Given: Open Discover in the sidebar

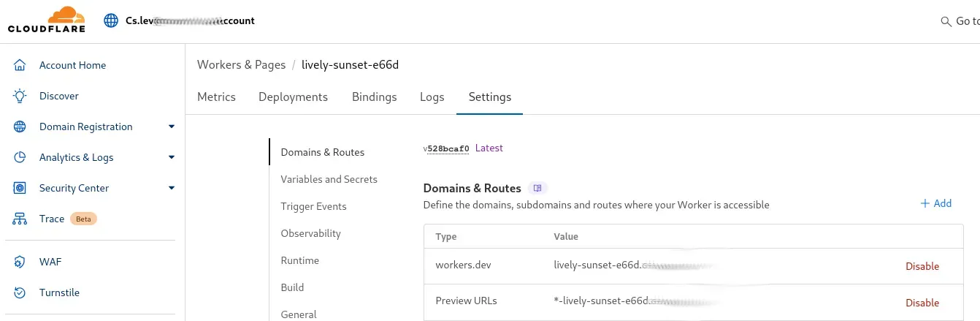Looking at the screenshot, I should (x=59, y=96).
